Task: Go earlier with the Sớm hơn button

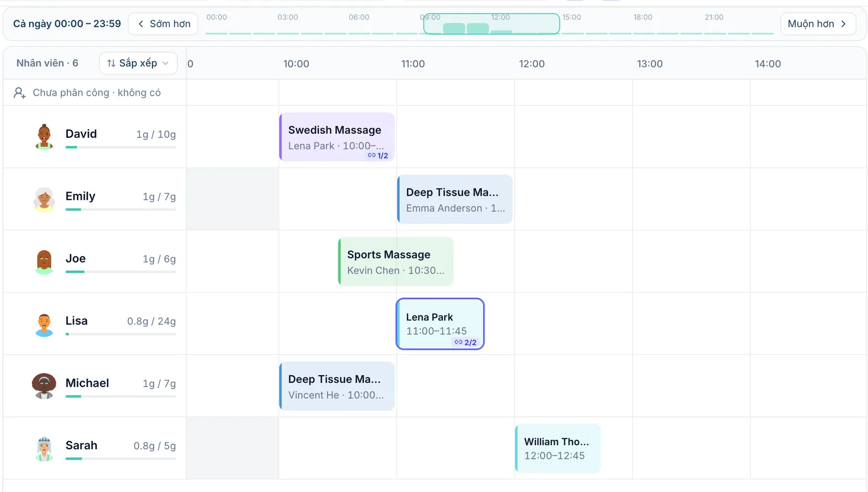Action: [163, 24]
